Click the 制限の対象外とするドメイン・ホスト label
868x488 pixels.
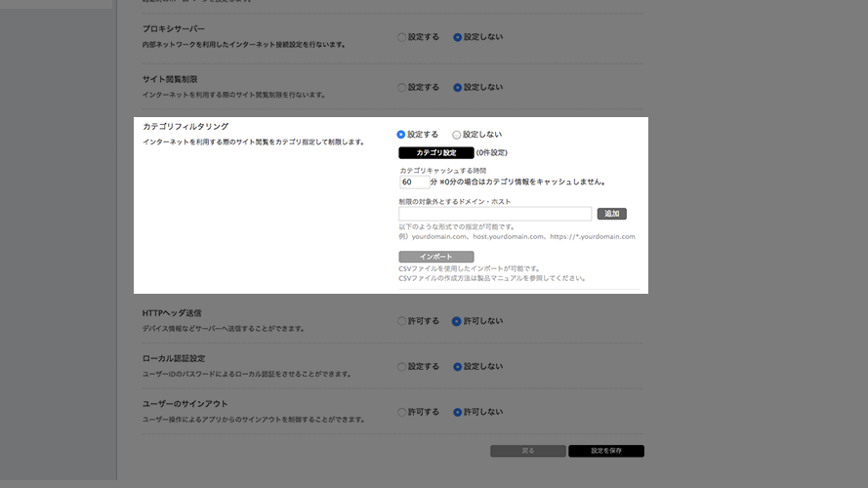tap(454, 201)
